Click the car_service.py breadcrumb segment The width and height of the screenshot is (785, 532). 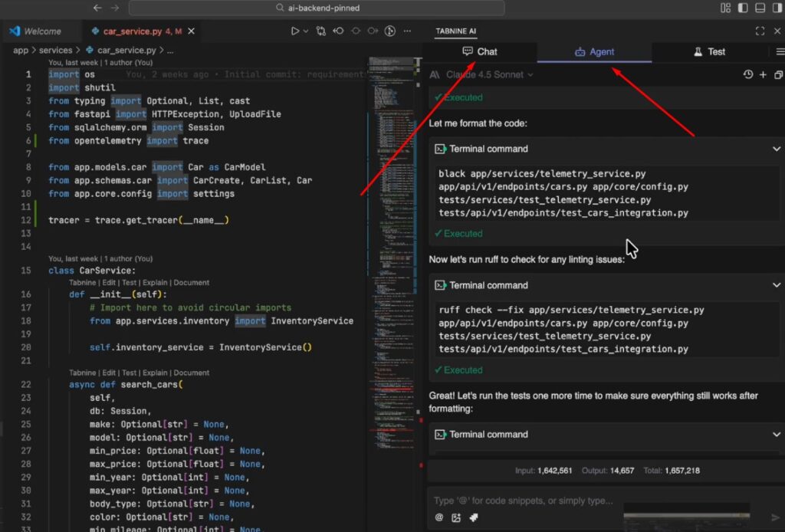(121, 50)
